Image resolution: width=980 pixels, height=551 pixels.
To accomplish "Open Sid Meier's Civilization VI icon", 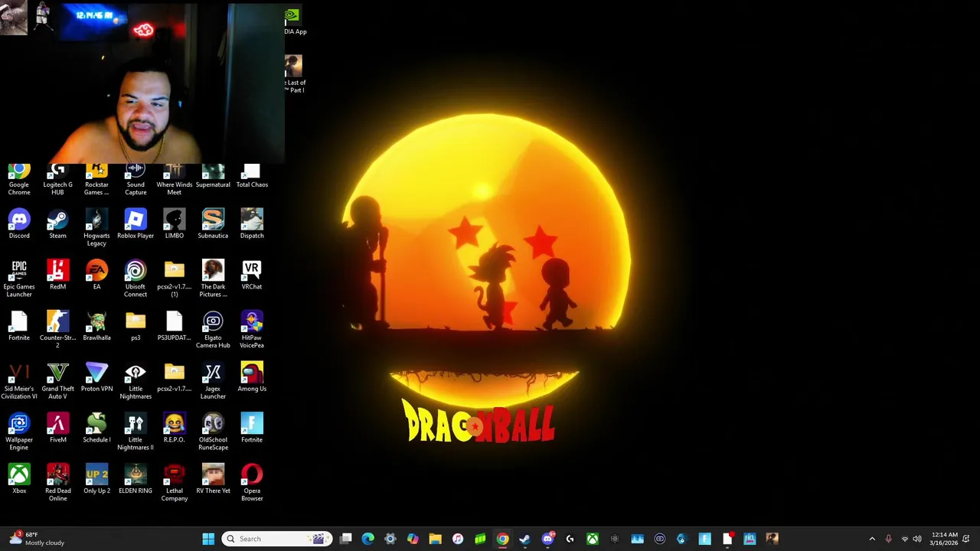I will [19, 381].
